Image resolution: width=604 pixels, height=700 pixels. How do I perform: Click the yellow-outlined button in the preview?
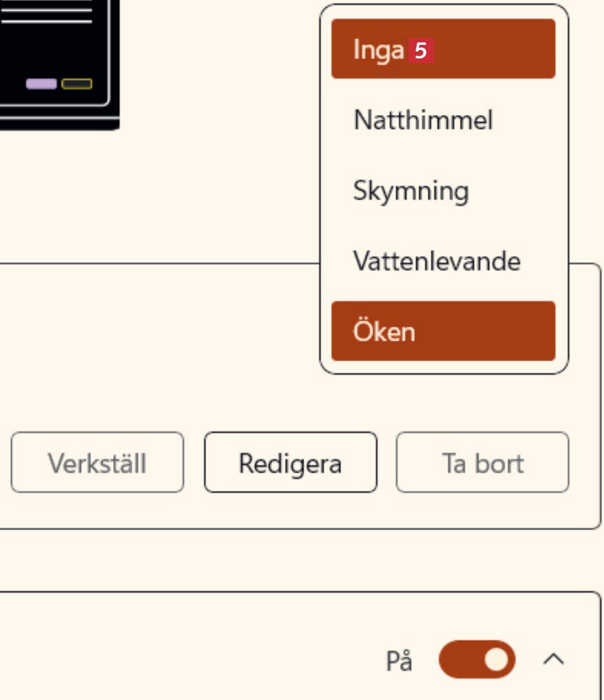click(77, 84)
